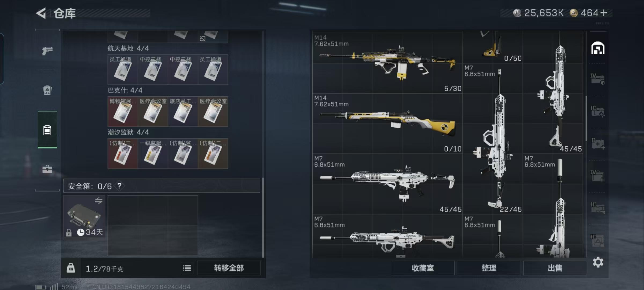
Task: Select the main stash house icon
Action: pos(598,48)
